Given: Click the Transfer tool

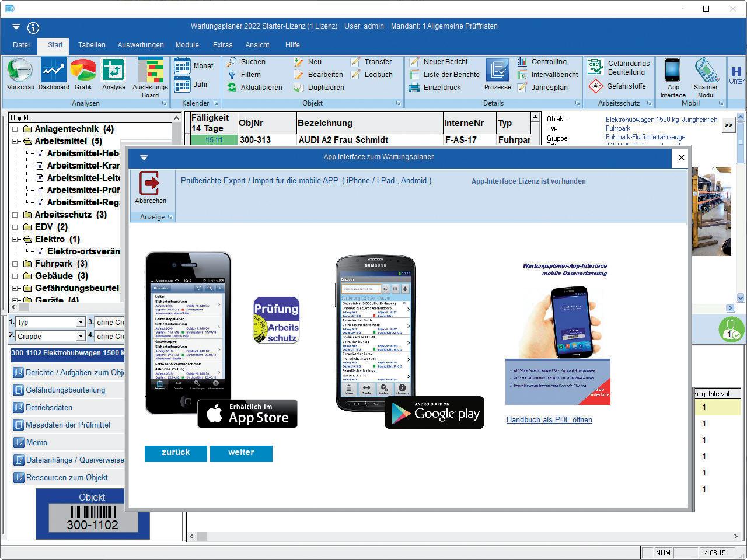Looking at the screenshot, I should point(371,62).
